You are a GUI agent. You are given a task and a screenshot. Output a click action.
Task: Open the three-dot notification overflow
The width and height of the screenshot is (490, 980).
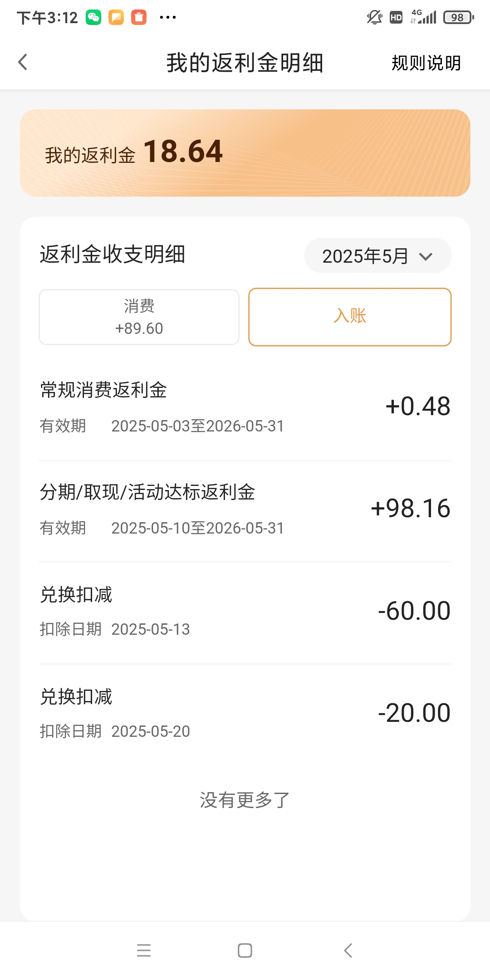click(167, 18)
